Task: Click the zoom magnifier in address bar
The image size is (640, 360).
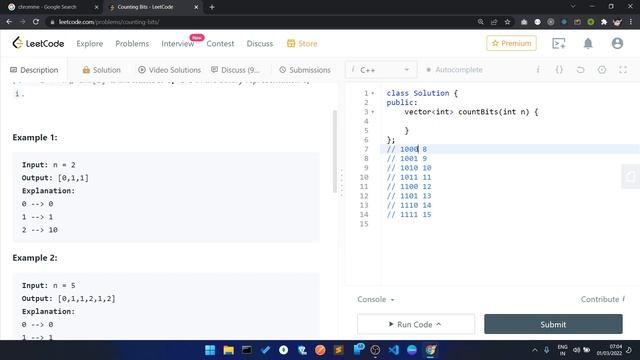Action: tap(480, 22)
